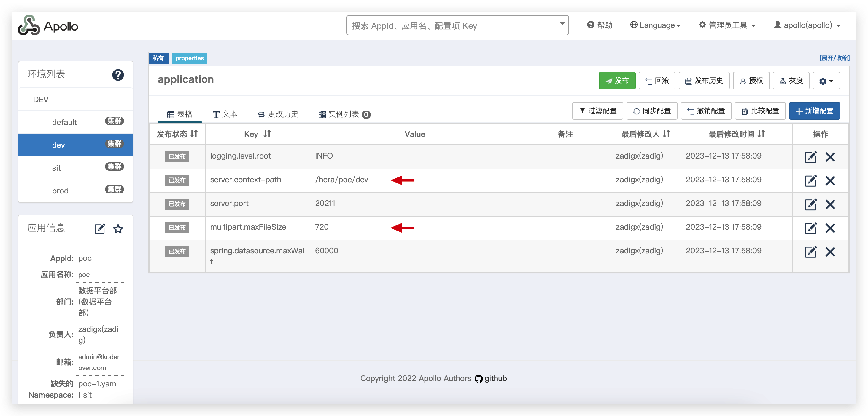Favorite the app with star icon
This screenshot has width=868, height=416.
(x=118, y=229)
